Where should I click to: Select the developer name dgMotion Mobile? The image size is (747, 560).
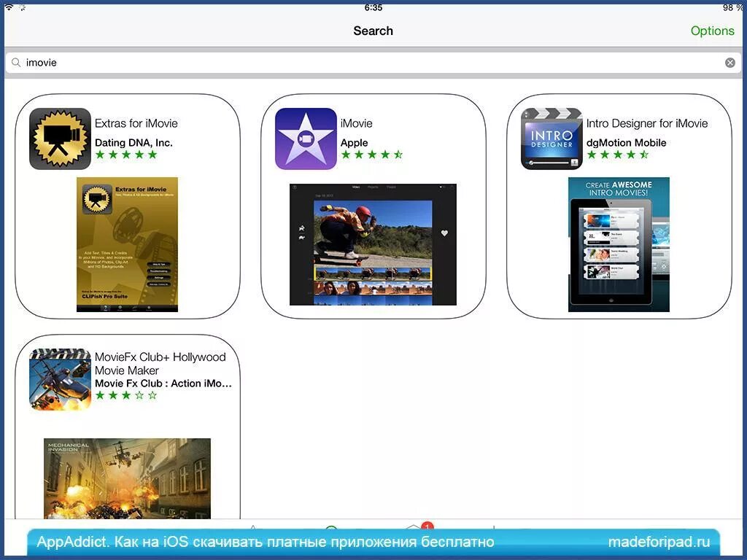626,143
